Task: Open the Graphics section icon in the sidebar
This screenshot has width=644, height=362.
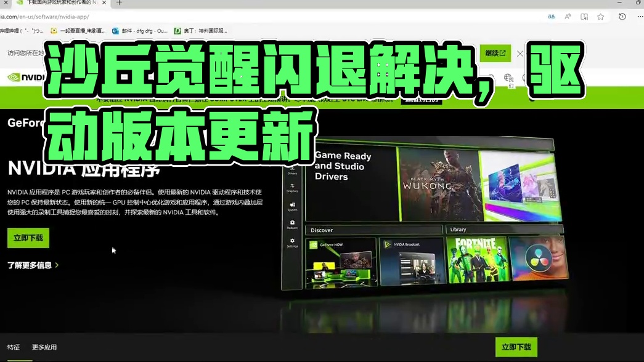Action: tap(293, 185)
